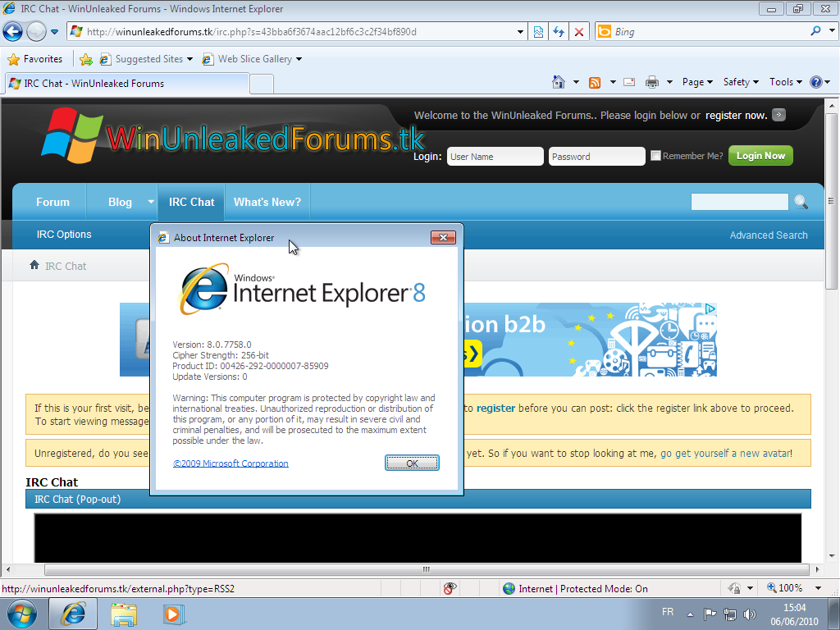Stop loading with the red X icon

coord(579,32)
